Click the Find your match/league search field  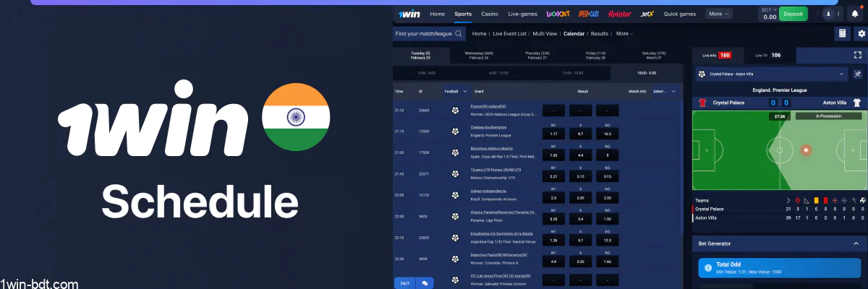(430, 33)
